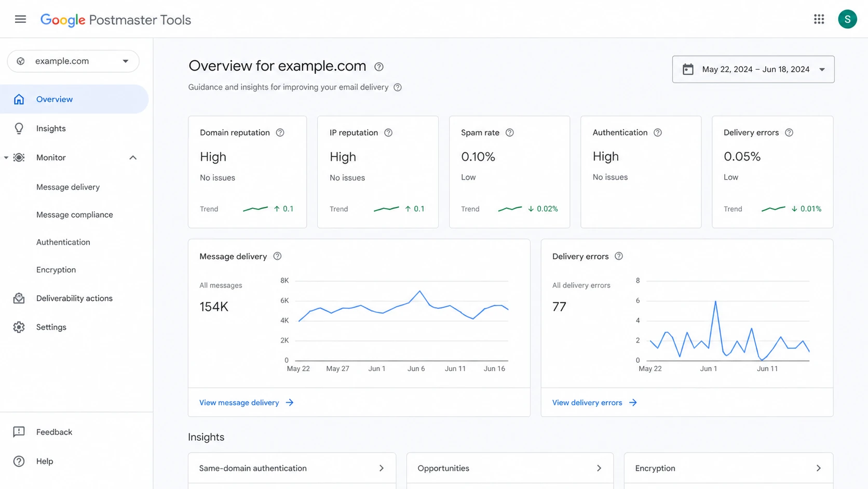Open the example.com domain selector

tap(73, 61)
